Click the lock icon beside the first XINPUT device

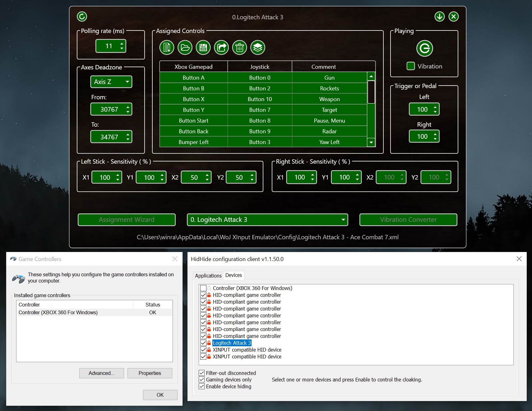pyautogui.click(x=209, y=350)
